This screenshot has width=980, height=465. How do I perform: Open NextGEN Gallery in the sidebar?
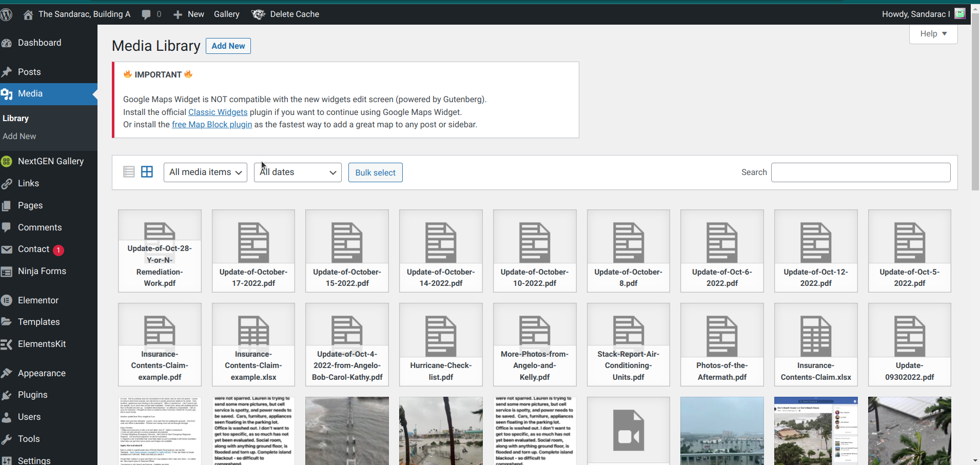[x=50, y=161]
